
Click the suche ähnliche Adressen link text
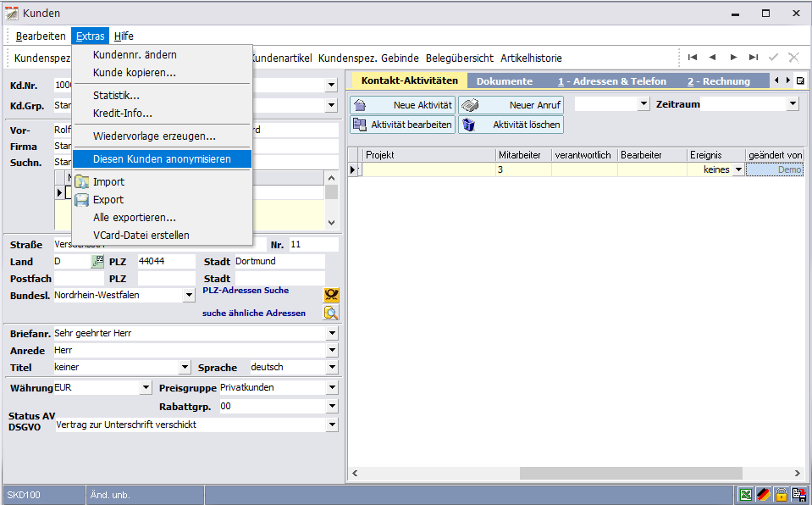[254, 314]
